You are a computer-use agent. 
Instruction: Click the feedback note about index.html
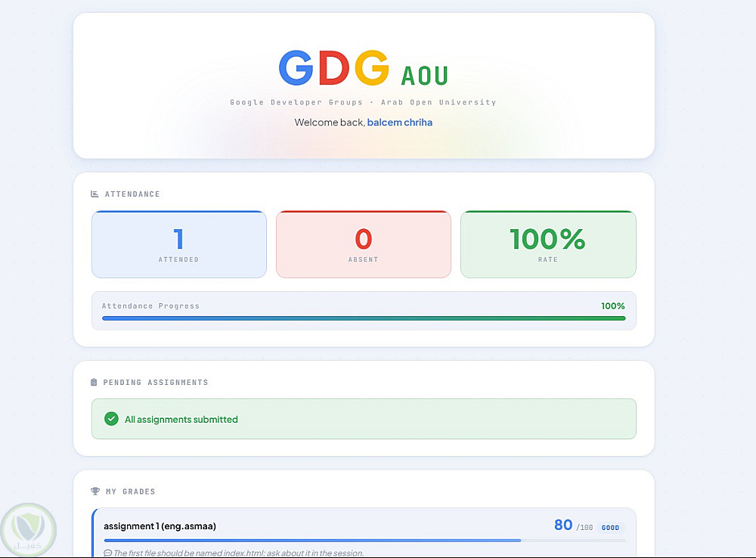(x=239, y=553)
